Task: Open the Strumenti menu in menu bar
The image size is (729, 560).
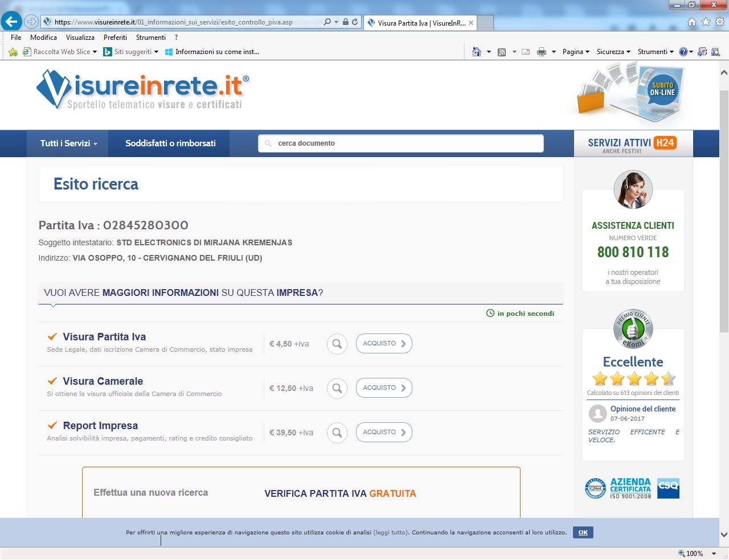Action: pyautogui.click(x=151, y=38)
